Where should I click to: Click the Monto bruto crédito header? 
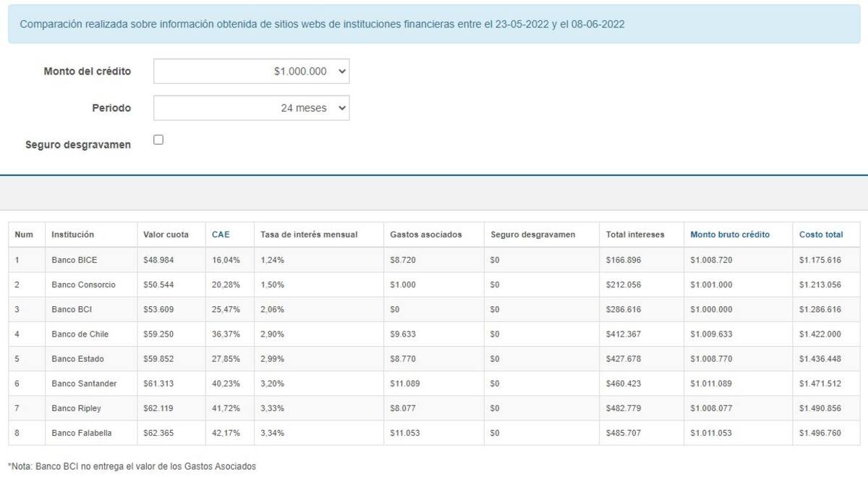[x=730, y=235]
